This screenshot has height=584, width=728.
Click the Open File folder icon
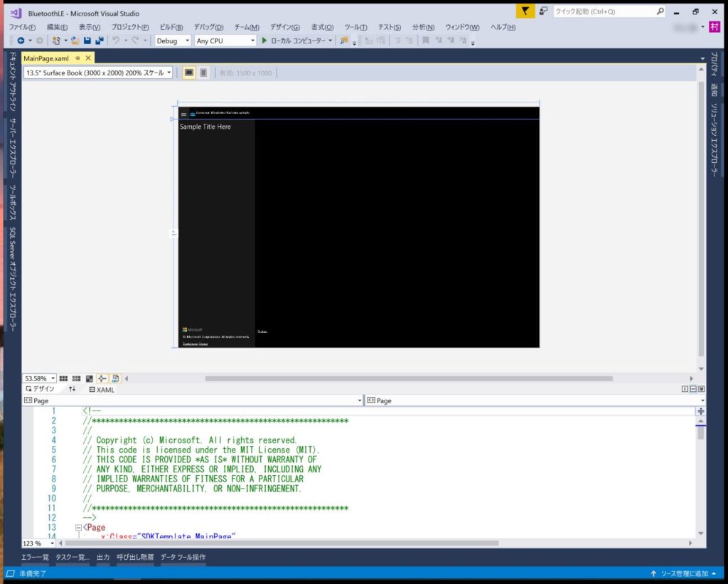(75, 41)
